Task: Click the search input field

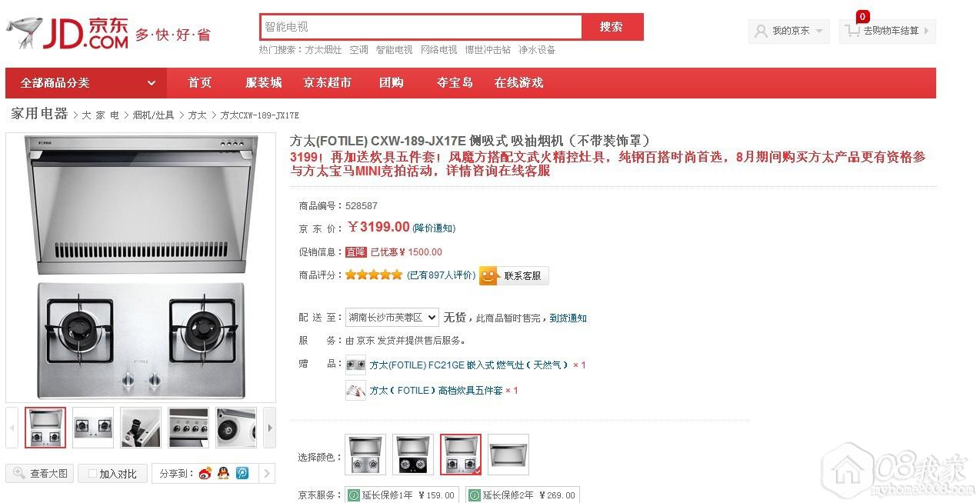Action: (x=421, y=27)
